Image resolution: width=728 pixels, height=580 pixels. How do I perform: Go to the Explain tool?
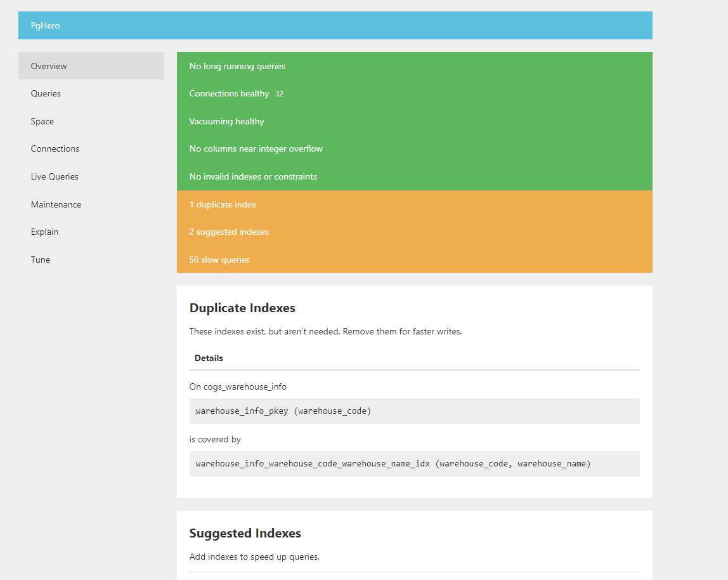[x=44, y=232]
